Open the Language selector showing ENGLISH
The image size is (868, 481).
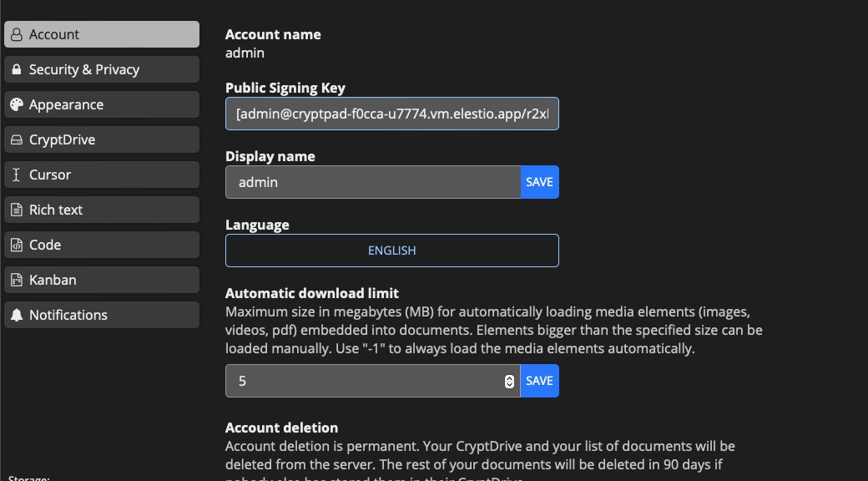click(x=391, y=250)
